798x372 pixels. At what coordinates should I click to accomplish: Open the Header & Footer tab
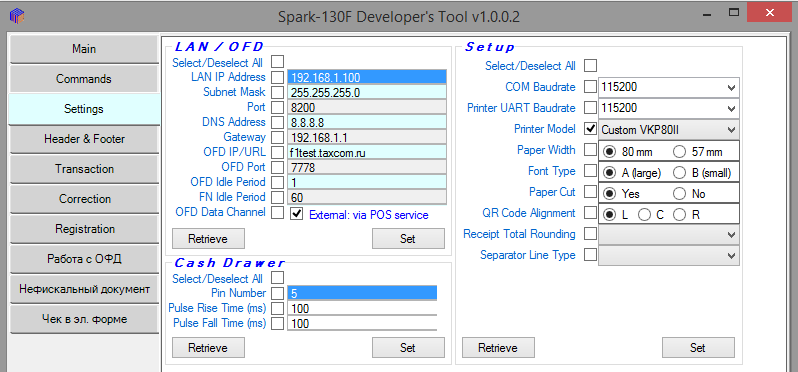(x=84, y=139)
